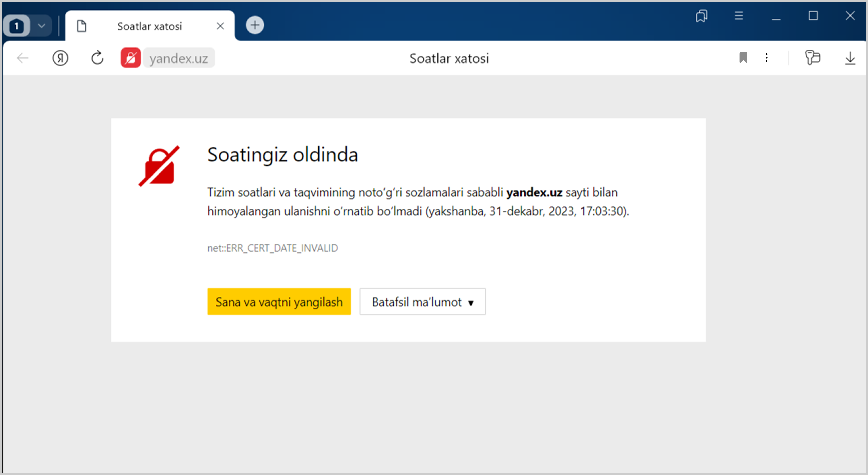Select the Soatlar xatosi tab
Screen dimensions: 868x475
[149, 26]
